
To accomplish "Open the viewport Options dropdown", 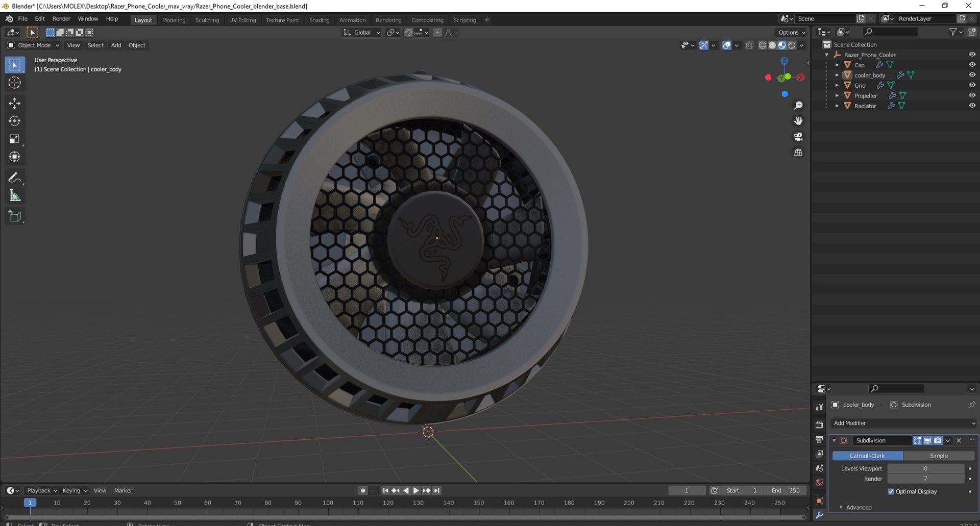I will tap(792, 33).
